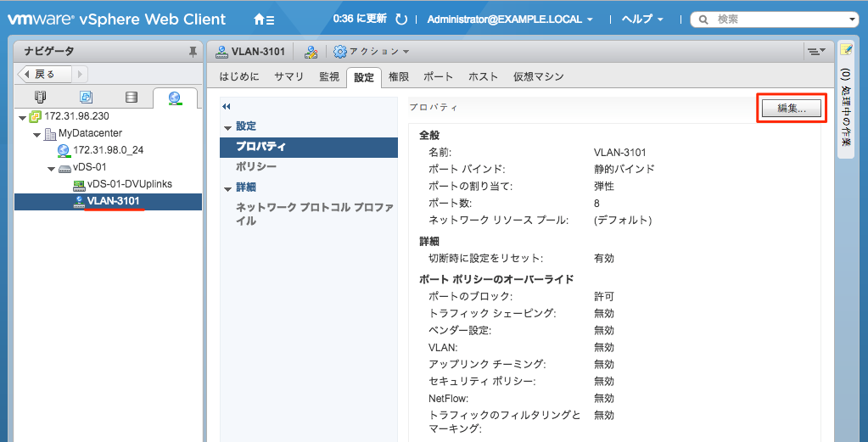This screenshot has height=442, width=868.
Task: Click the vDS-01-DVUplinks icon
Action: click(x=79, y=184)
